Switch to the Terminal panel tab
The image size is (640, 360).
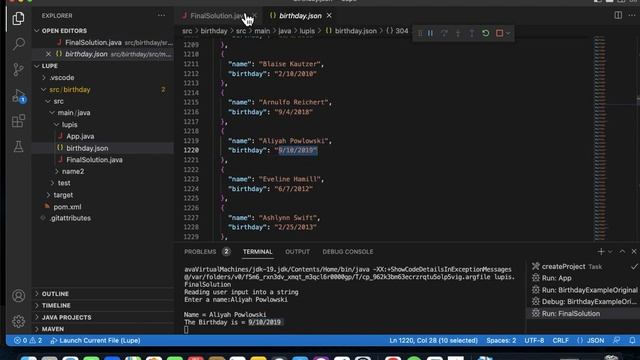coord(258,252)
